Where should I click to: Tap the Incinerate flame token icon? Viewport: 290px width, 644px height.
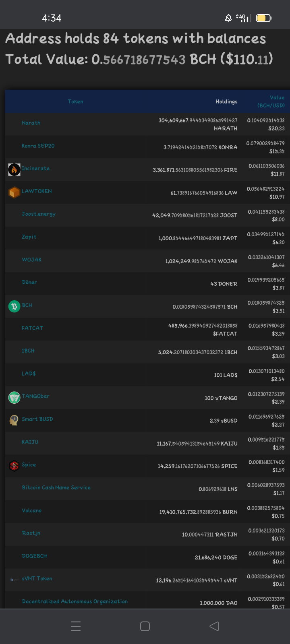pos(14,170)
